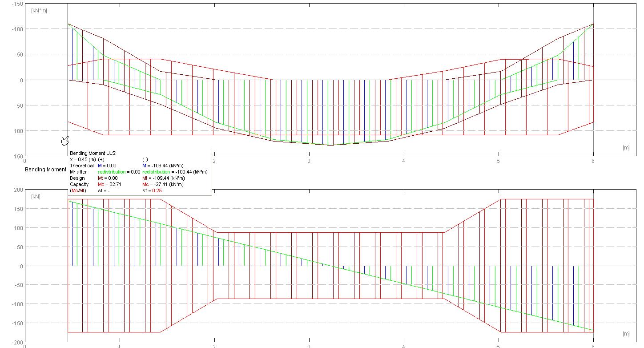This screenshot has height=348, width=644.
Task: Click the '3' x-axis label of moment chart
Action: coord(309,161)
